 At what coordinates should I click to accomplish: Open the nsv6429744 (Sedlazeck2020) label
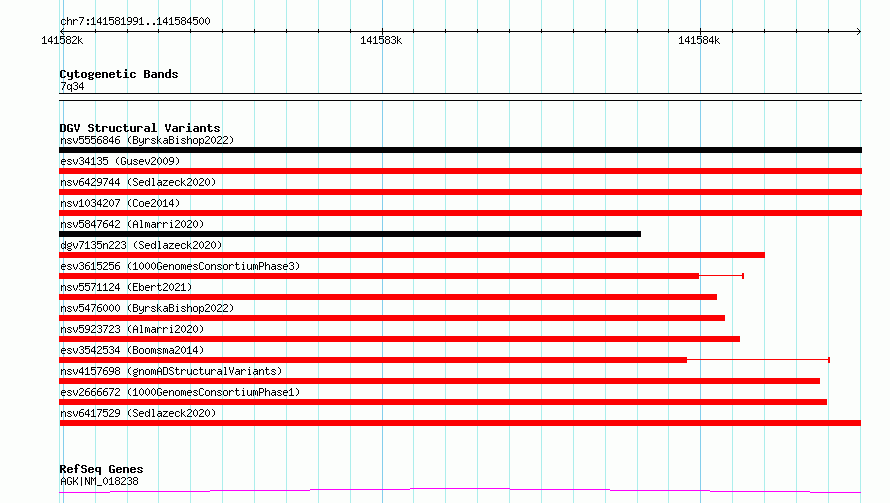click(x=138, y=182)
